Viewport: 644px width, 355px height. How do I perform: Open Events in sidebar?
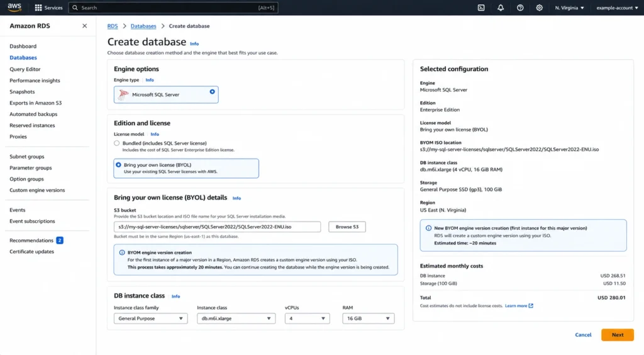(17, 210)
